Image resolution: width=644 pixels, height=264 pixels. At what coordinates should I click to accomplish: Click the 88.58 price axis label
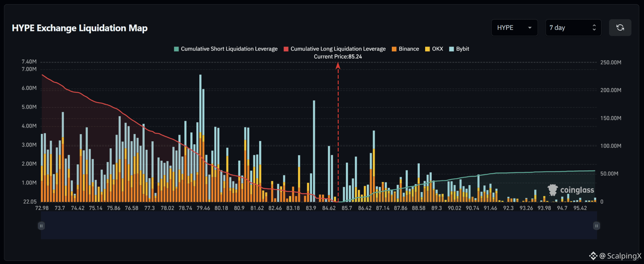click(x=419, y=208)
